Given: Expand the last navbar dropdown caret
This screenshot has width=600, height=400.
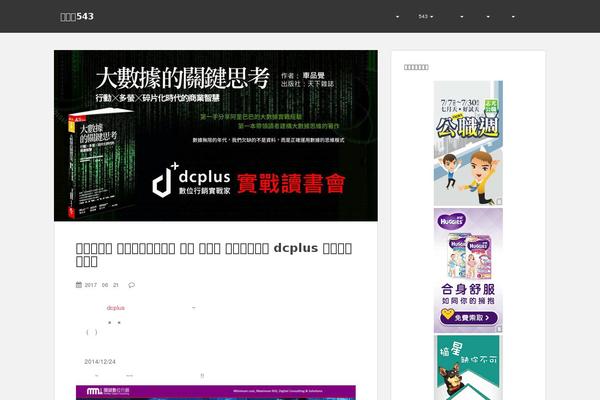Looking at the screenshot, I should click(513, 17).
